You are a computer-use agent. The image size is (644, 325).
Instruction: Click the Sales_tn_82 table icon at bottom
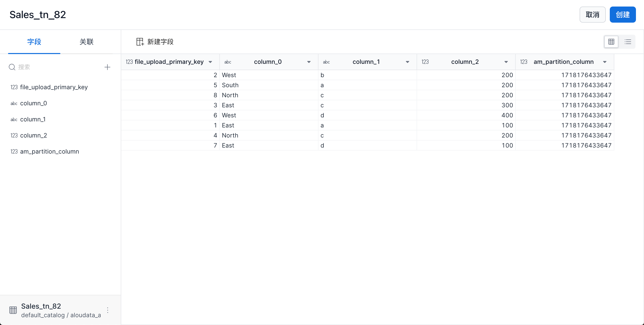coord(13,310)
